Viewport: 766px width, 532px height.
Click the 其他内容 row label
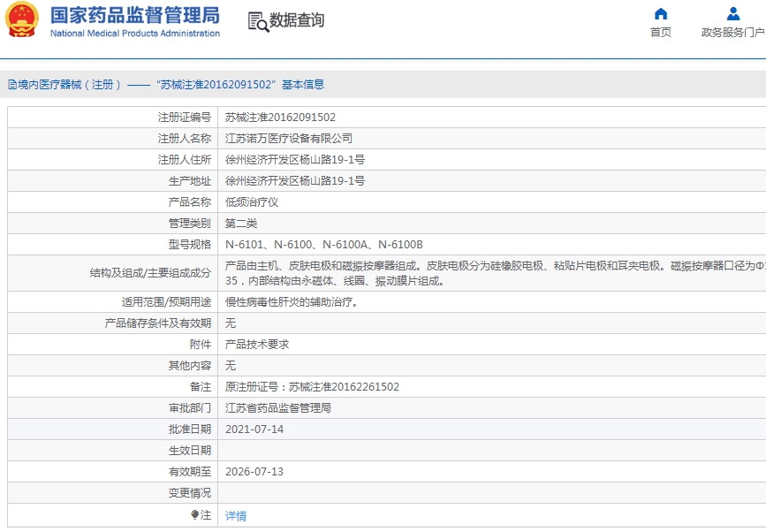click(190, 365)
